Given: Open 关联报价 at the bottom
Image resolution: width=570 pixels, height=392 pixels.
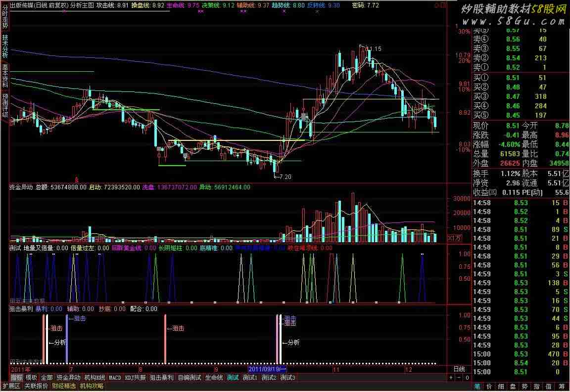Looking at the screenshot, I should click(x=36, y=386).
